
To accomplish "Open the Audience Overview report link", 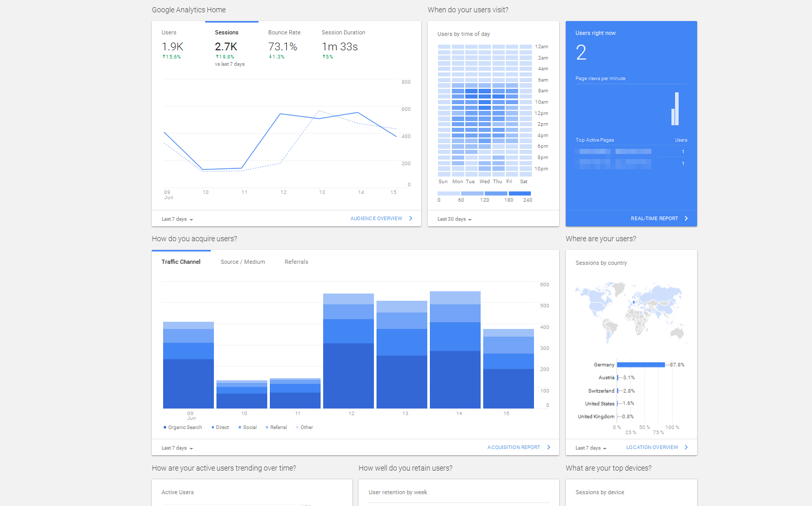I will click(x=376, y=219).
